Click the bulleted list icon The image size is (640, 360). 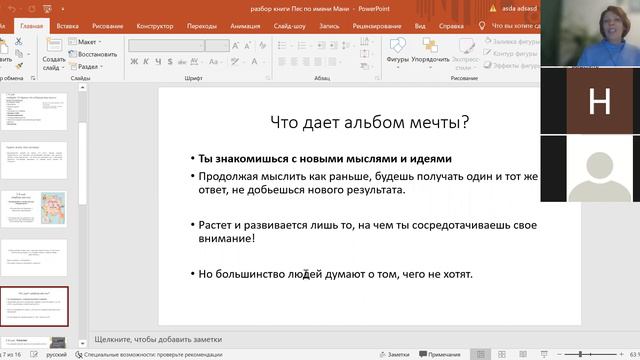[282, 46]
